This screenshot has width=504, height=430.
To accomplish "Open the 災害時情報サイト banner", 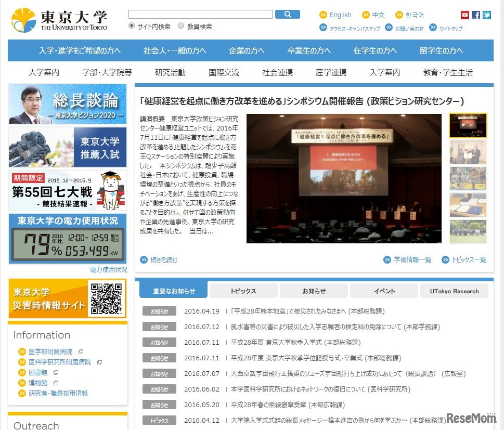I will (68, 298).
